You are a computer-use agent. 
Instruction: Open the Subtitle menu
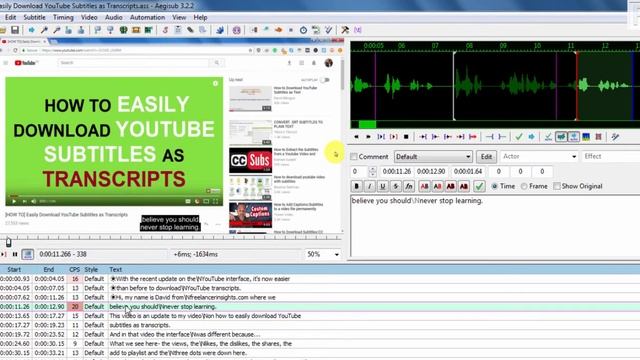tap(34, 18)
